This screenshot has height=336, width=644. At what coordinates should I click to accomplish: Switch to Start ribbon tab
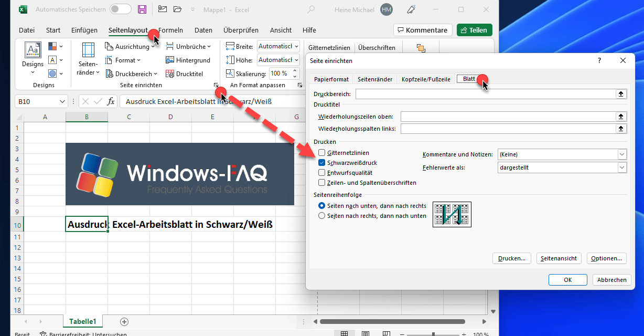tap(53, 30)
